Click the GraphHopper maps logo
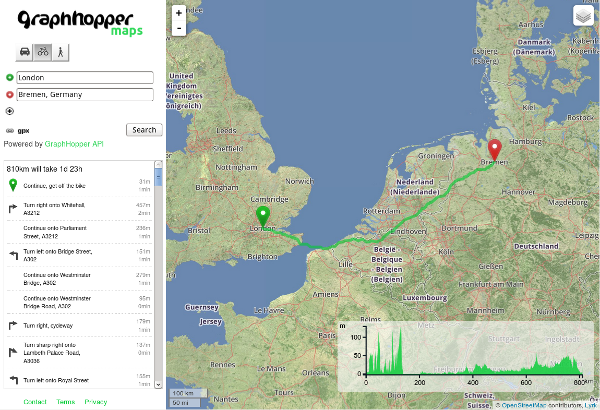This screenshot has height=410, width=600. click(x=80, y=23)
